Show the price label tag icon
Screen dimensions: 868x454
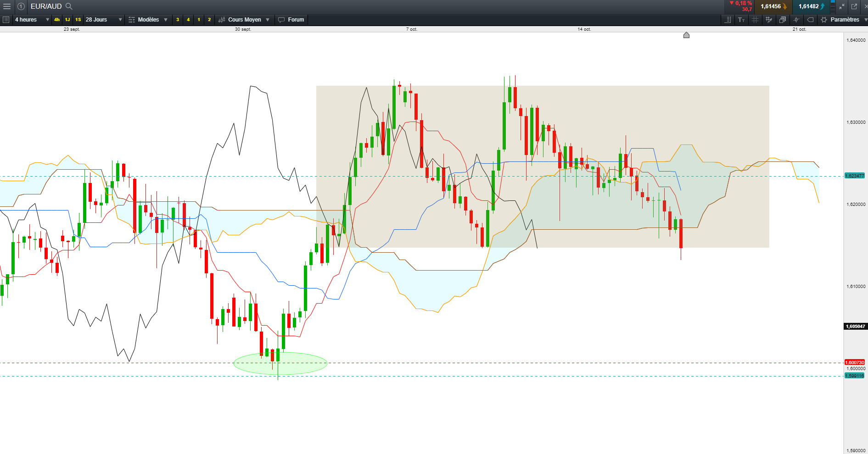click(810, 20)
